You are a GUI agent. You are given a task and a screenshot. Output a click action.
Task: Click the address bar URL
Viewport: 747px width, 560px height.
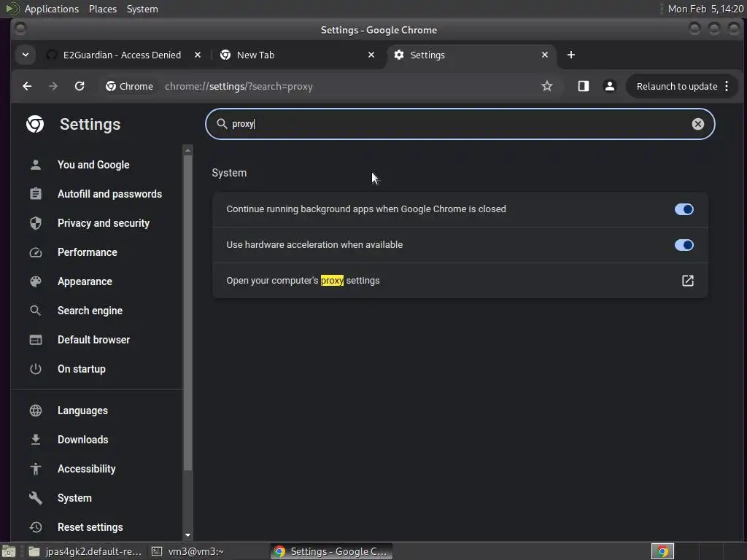[x=239, y=86]
